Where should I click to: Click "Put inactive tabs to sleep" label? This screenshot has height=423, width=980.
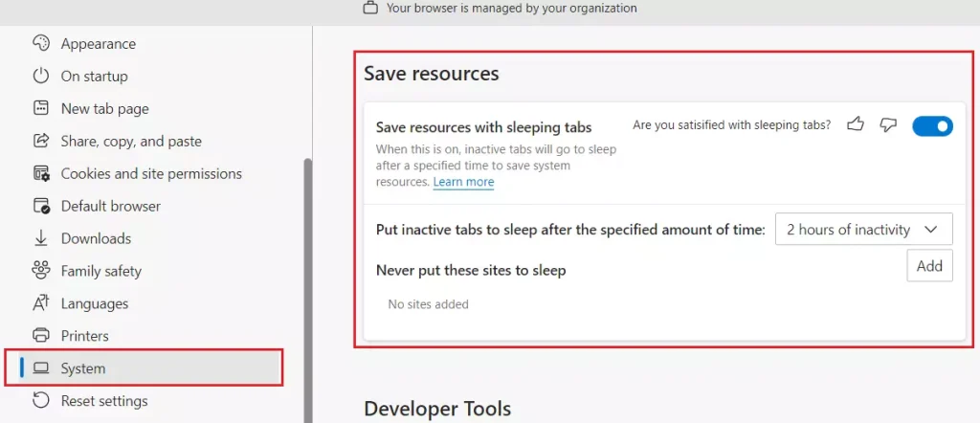tap(570, 230)
